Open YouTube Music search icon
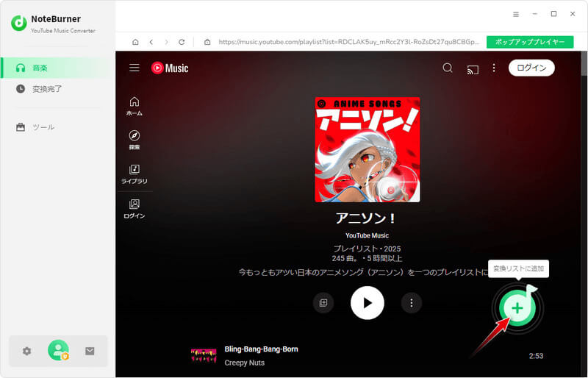588x378 pixels. coord(448,68)
